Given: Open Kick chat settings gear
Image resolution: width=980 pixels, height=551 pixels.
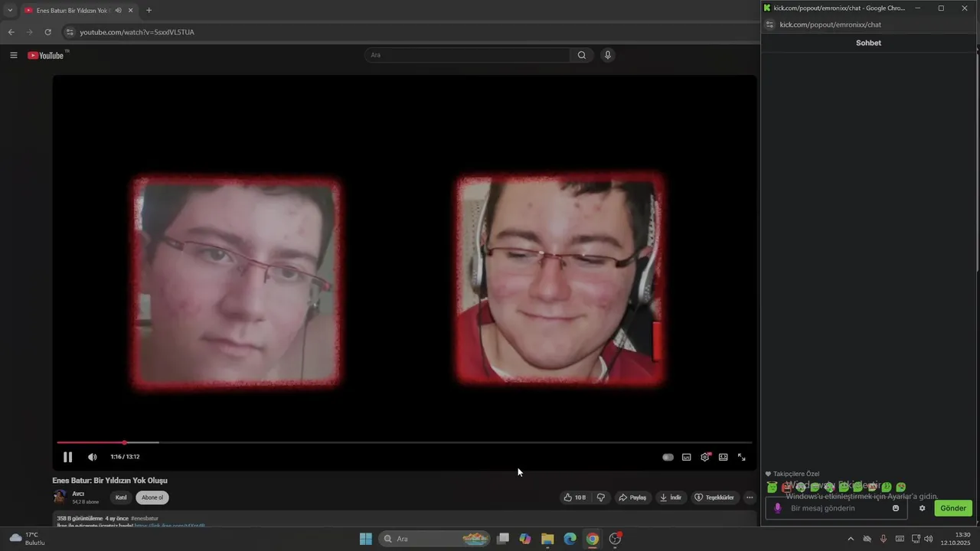Looking at the screenshot, I should click(x=922, y=508).
